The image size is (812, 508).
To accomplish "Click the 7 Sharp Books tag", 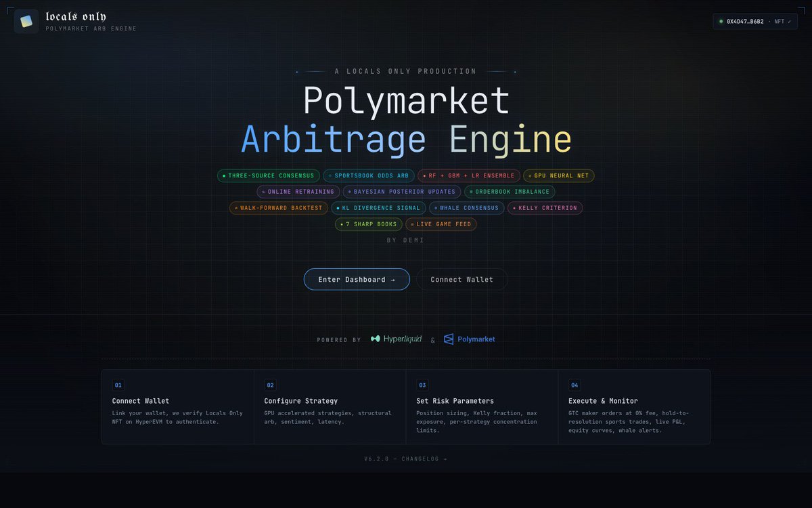I will (x=369, y=224).
